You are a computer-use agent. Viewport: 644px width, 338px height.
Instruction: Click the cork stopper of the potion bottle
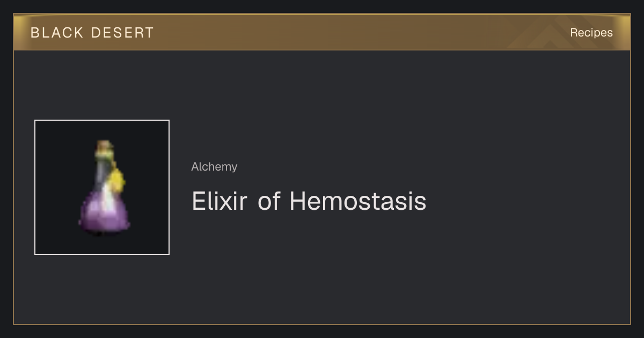pos(104,146)
